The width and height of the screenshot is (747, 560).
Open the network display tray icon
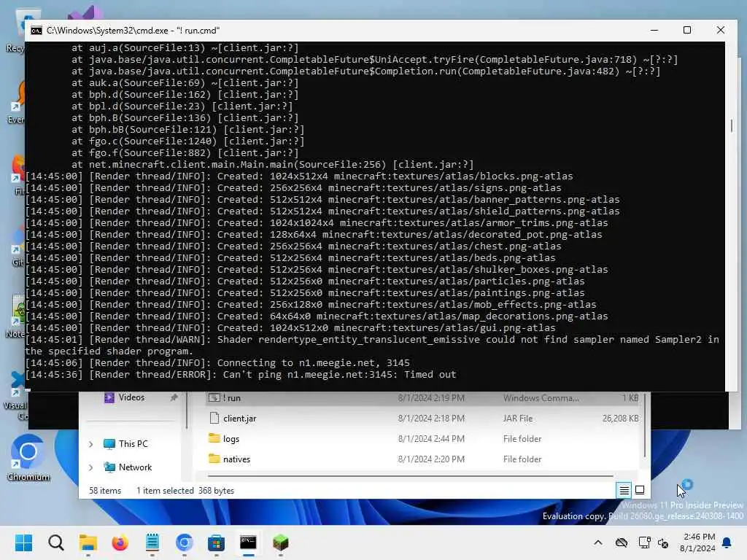645,542
